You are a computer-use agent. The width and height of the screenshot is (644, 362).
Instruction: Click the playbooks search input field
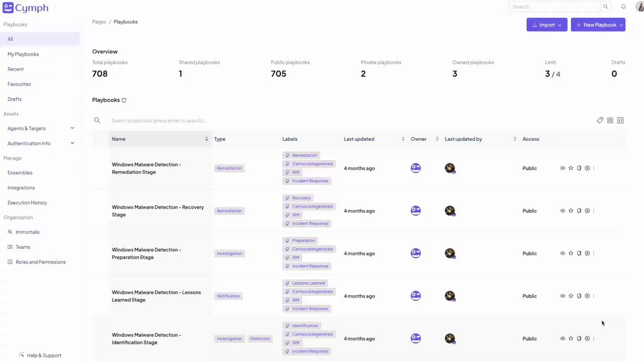[x=201, y=121]
